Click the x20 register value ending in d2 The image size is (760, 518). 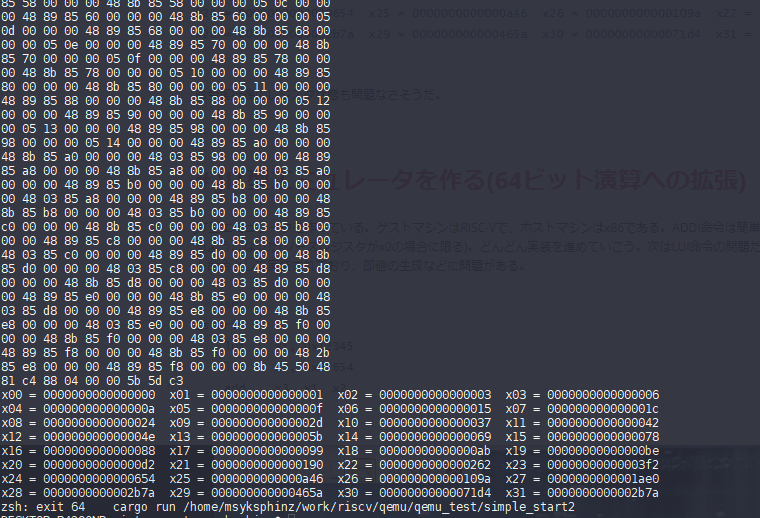[x=99, y=465]
